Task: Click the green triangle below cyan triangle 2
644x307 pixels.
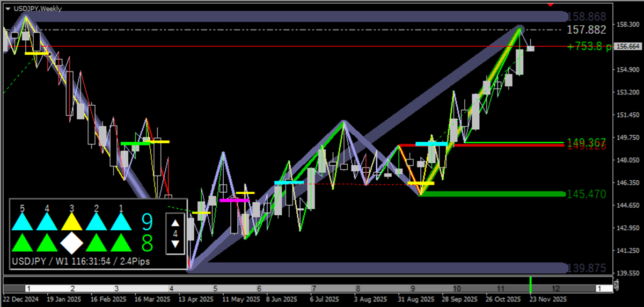Action: coord(96,243)
